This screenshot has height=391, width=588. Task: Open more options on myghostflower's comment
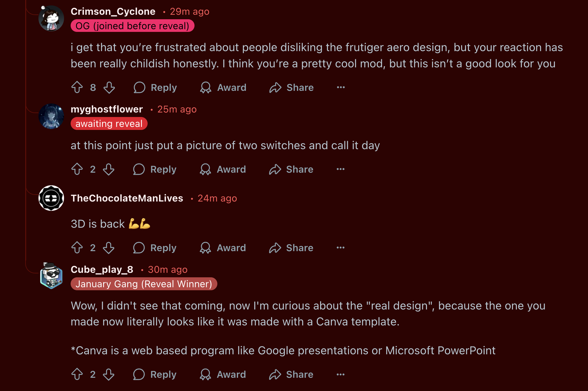click(340, 169)
